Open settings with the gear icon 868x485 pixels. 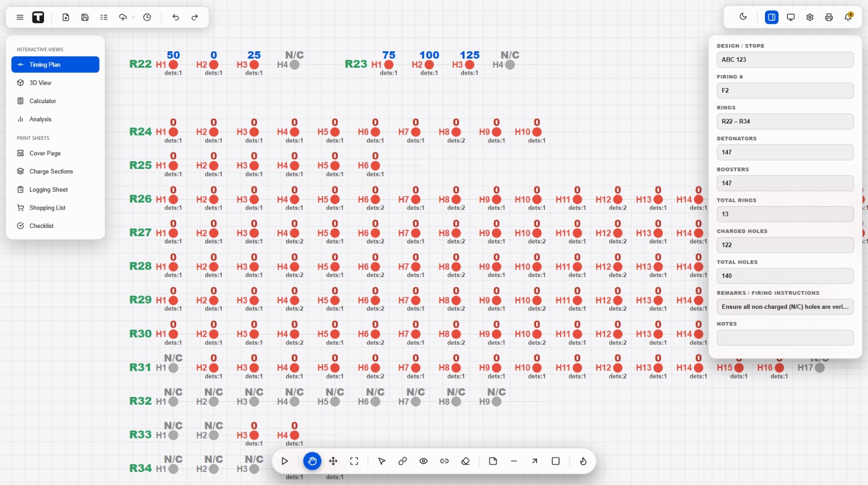810,17
